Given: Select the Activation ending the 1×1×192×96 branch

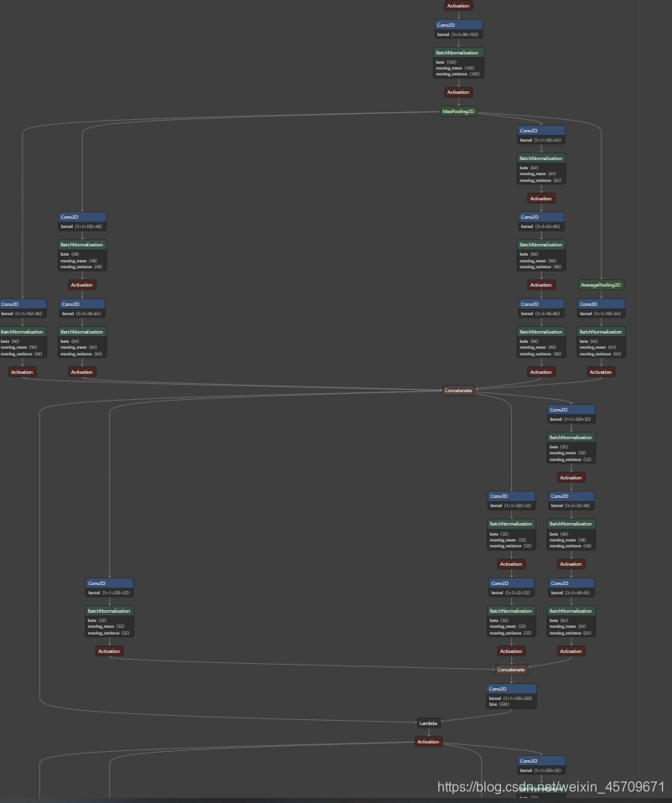Looking at the screenshot, I should [22, 372].
